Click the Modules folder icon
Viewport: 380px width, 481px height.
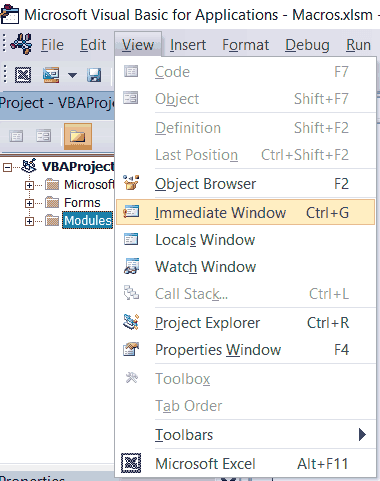(52, 220)
